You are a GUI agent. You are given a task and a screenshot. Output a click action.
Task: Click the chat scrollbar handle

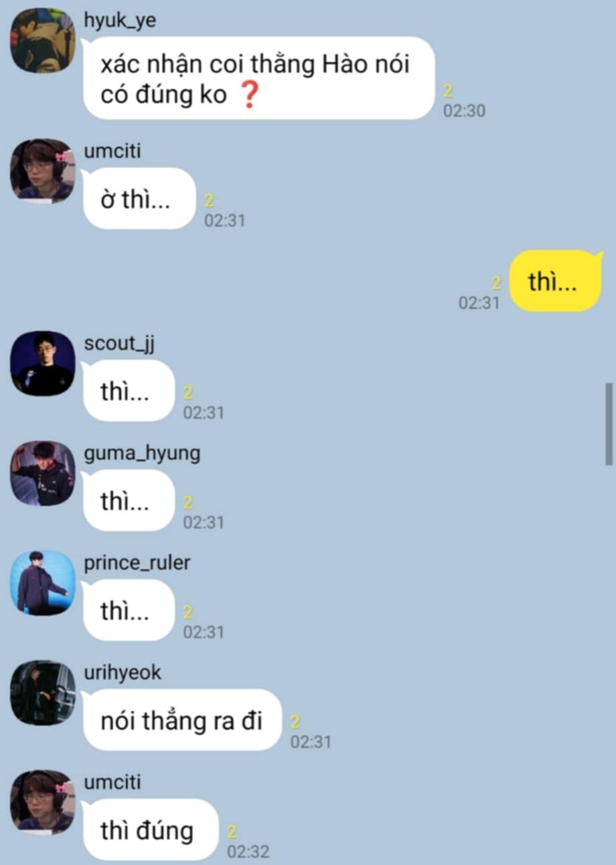(609, 424)
